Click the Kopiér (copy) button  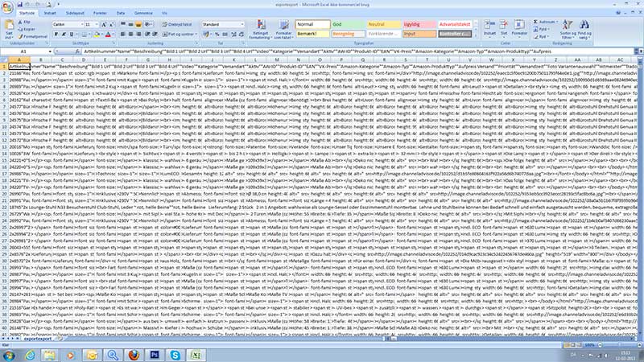(27, 29)
